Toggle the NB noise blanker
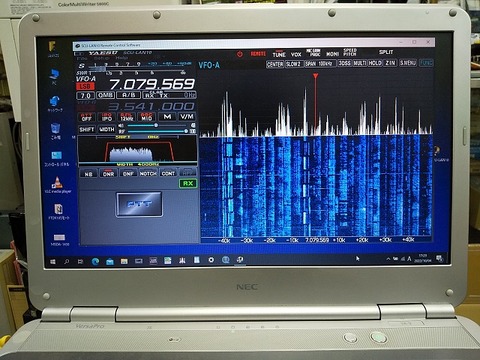Image resolution: width=480 pixels, height=360 pixels. coord(88,174)
